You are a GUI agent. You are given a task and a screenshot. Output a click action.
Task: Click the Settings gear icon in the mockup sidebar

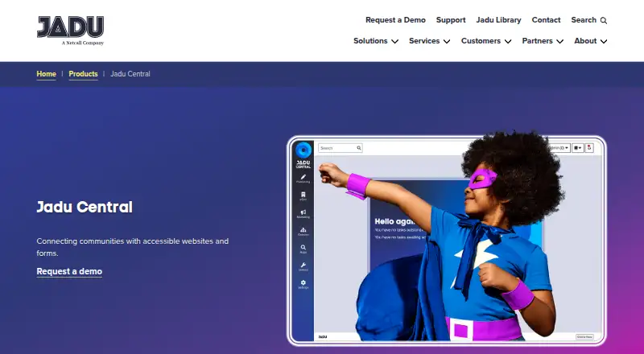pos(303,284)
